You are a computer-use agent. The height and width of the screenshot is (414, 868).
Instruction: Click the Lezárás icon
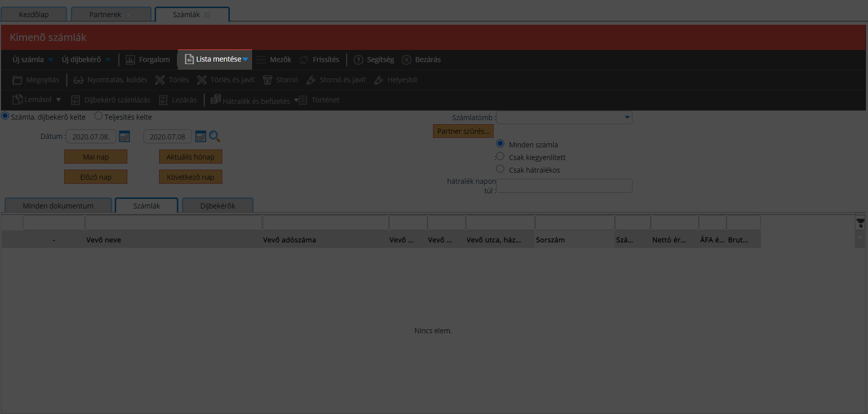click(163, 100)
